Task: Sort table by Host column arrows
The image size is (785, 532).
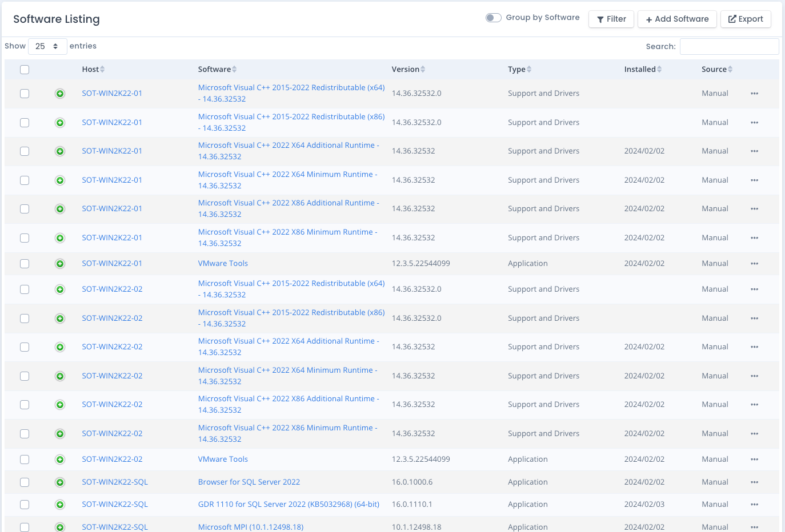Action: (102, 69)
